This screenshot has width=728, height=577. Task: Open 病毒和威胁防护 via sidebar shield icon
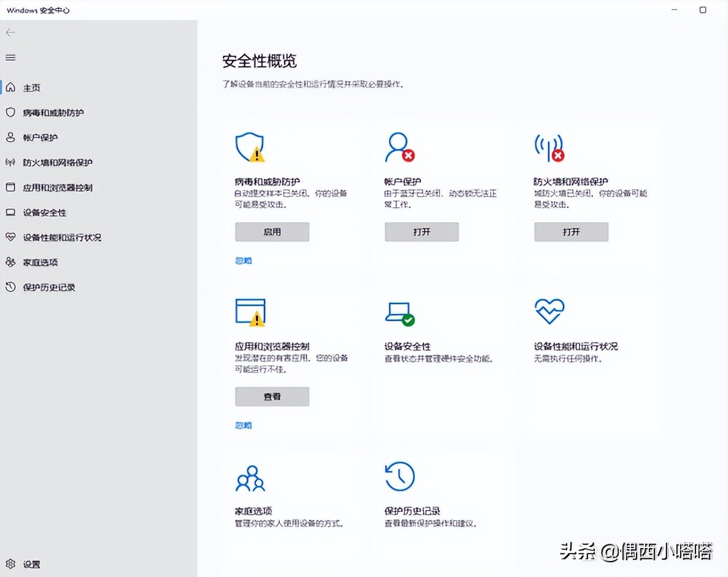coord(10,112)
